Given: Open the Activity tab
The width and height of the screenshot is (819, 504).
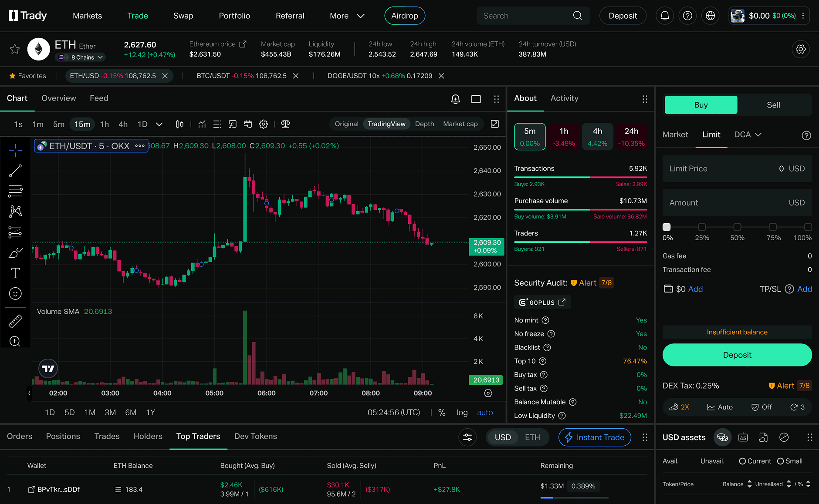Looking at the screenshot, I should tap(564, 98).
